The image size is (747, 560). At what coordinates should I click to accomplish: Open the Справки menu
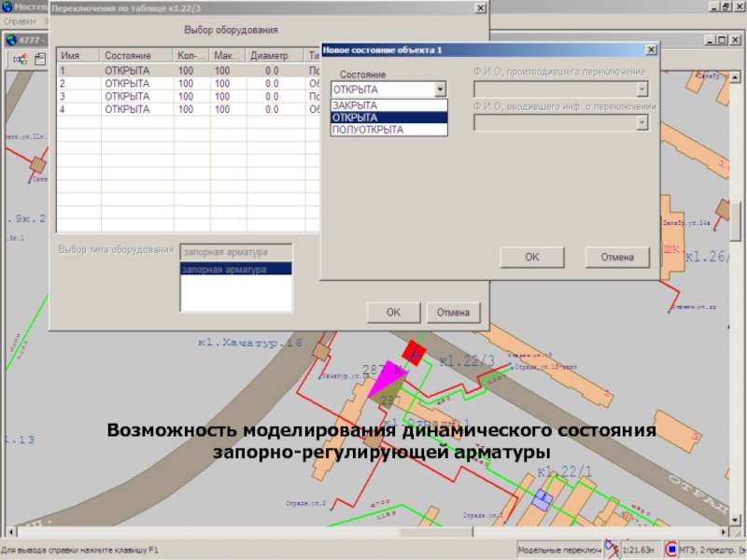point(20,21)
